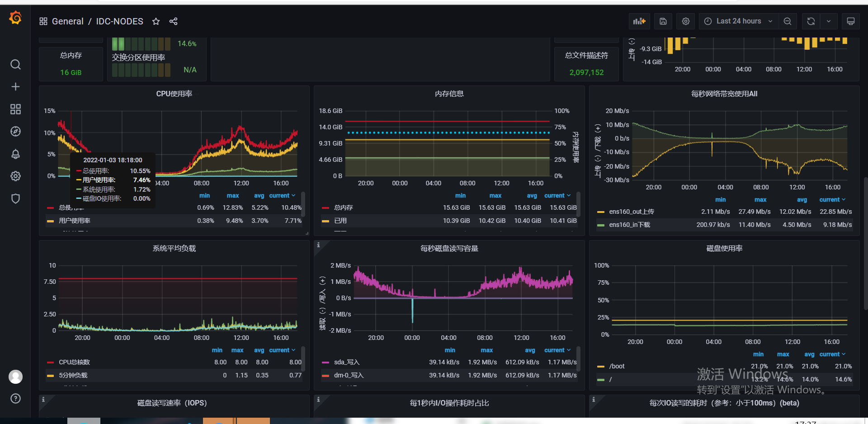Click the IDC-NODES dashboard title
This screenshot has width=868, height=424.
(x=119, y=21)
